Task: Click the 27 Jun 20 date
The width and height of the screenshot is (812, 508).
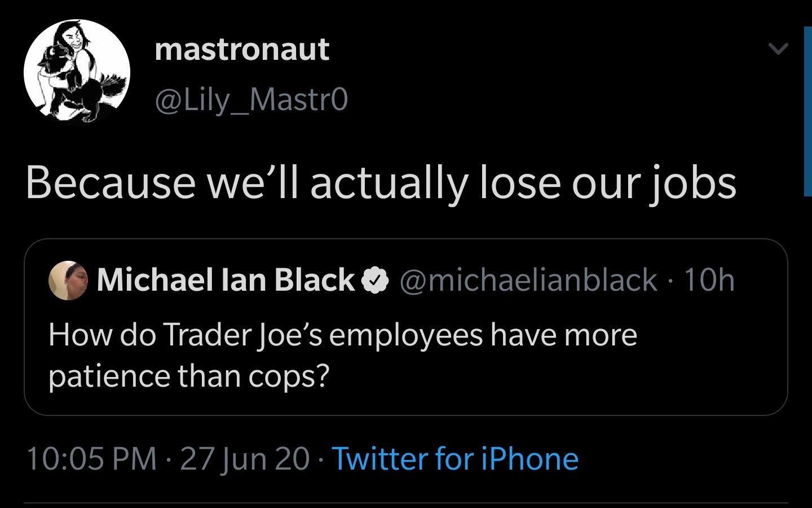Action: click(x=245, y=458)
